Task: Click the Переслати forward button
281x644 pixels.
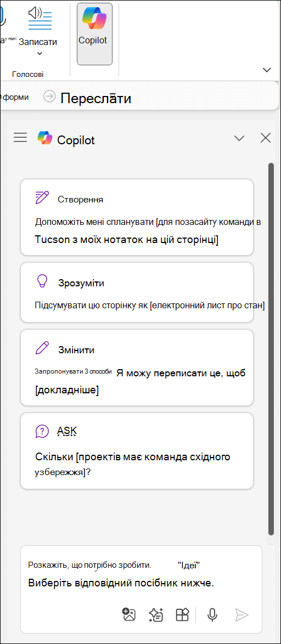Action: (x=96, y=98)
